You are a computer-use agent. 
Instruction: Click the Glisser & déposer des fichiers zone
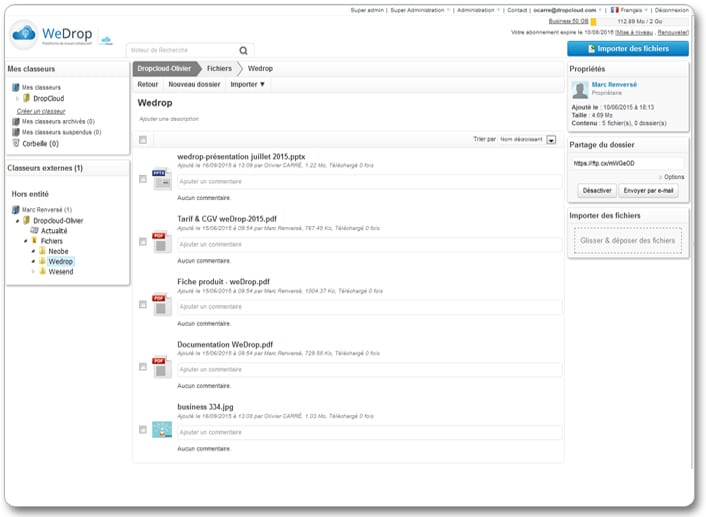pyautogui.click(x=628, y=240)
